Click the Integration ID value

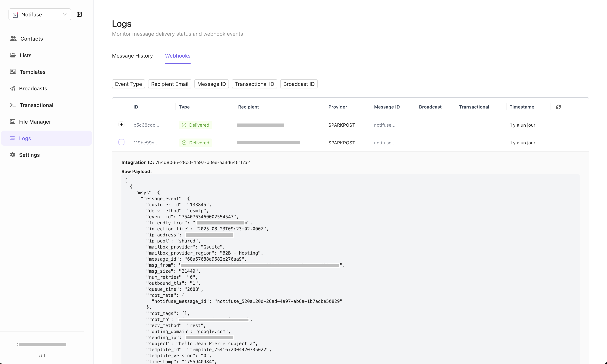click(202, 162)
